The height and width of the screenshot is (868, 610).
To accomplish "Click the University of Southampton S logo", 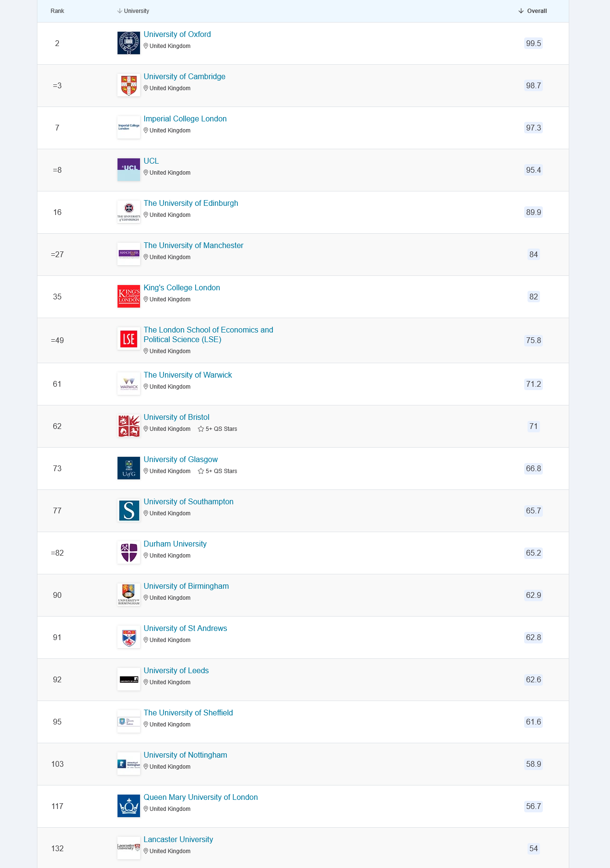I will (129, 511).
